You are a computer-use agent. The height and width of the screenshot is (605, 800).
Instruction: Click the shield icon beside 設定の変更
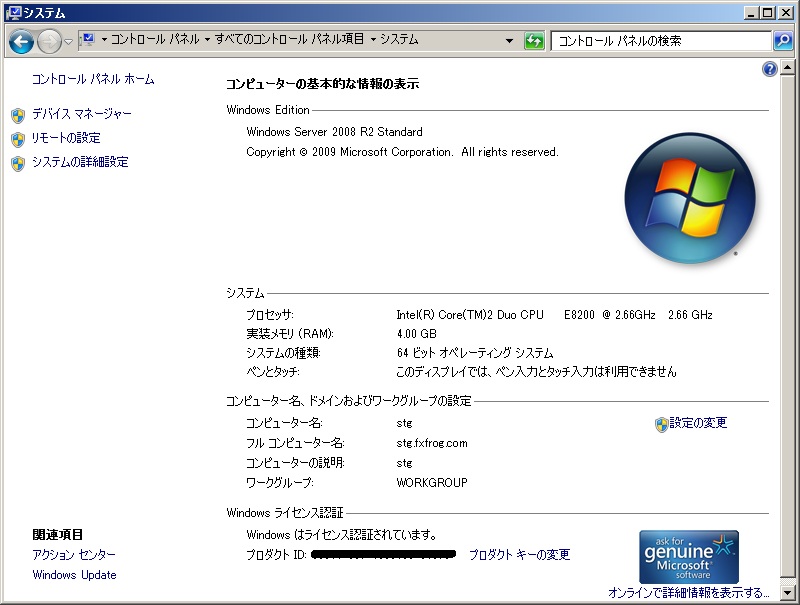pos(661,424)
